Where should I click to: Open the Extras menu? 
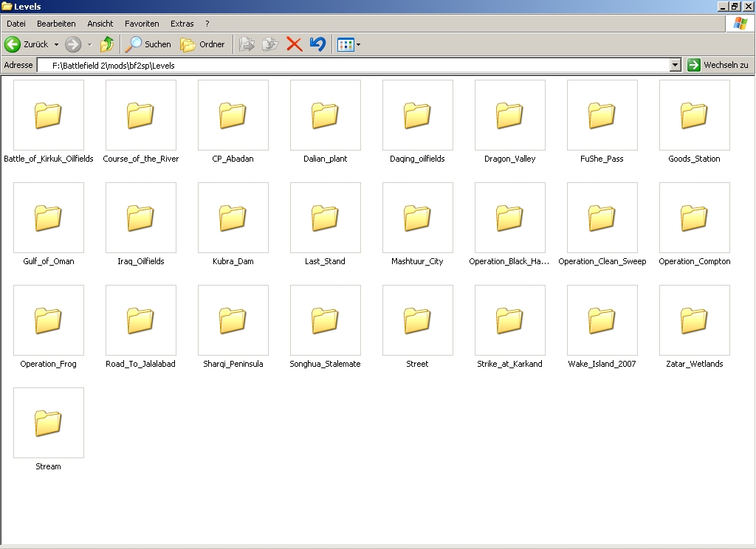coord(182,24)
